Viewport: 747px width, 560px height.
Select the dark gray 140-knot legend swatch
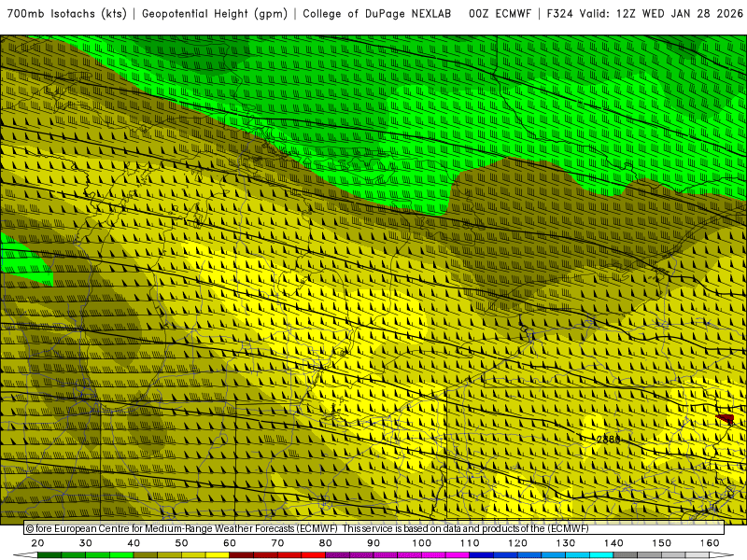point(625,555)
